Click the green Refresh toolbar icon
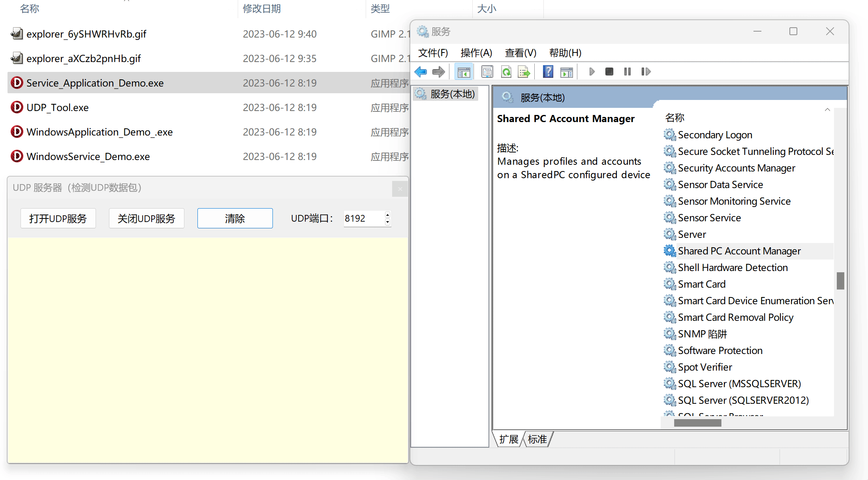868x480 pixels. tap(506, 72)
